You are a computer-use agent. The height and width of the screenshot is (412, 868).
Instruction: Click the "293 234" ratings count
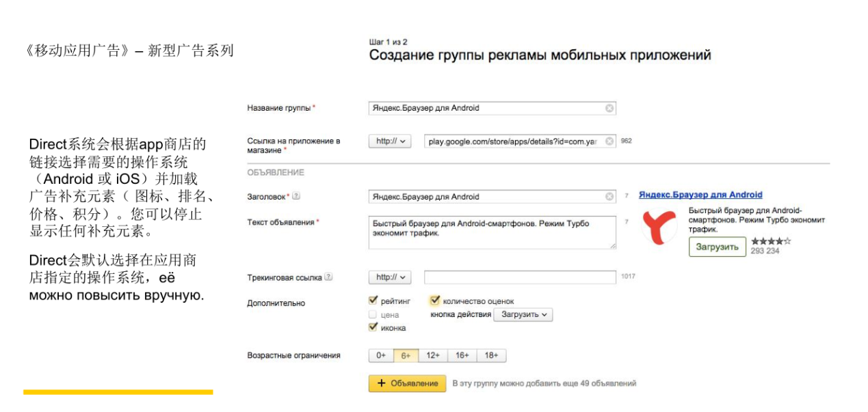tap(765, 251)
